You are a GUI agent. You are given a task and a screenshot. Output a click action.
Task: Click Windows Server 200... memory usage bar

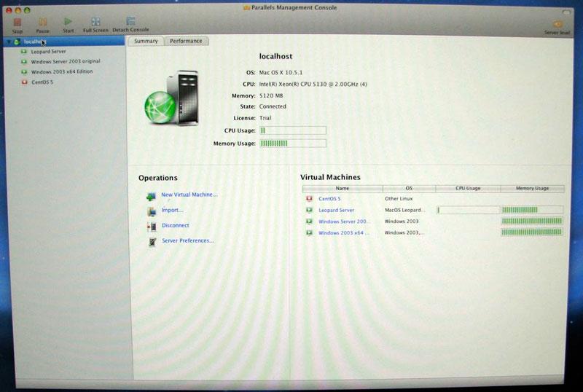click(532, 221)
